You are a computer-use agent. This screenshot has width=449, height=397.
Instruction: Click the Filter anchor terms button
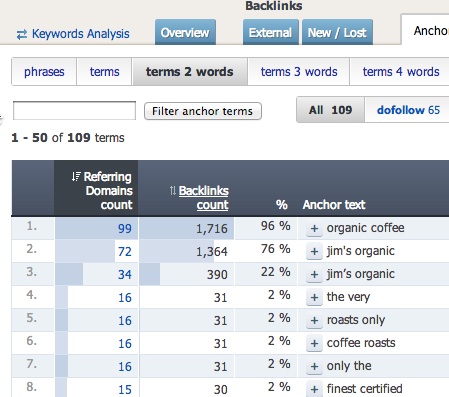[x=203, y=111]
